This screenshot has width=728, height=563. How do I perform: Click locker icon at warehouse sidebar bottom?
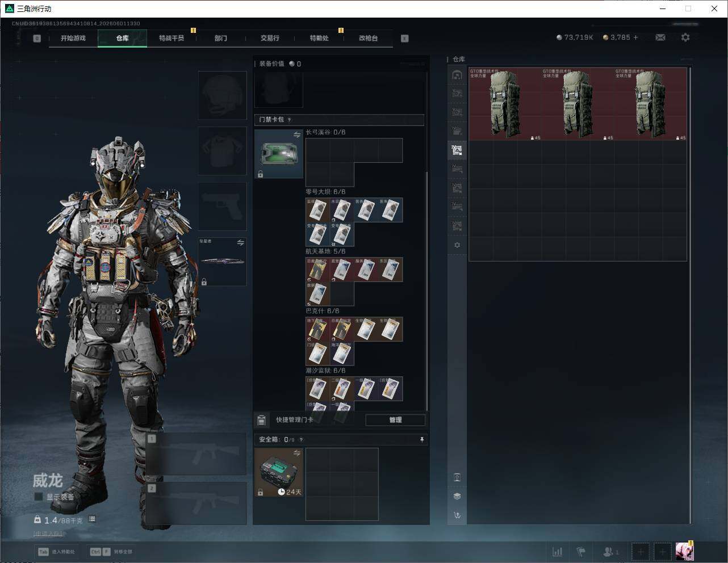457,477
